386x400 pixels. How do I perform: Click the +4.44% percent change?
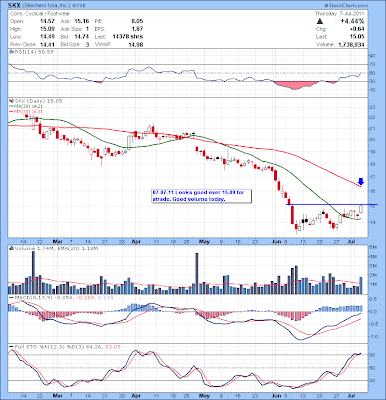[352, 21]
